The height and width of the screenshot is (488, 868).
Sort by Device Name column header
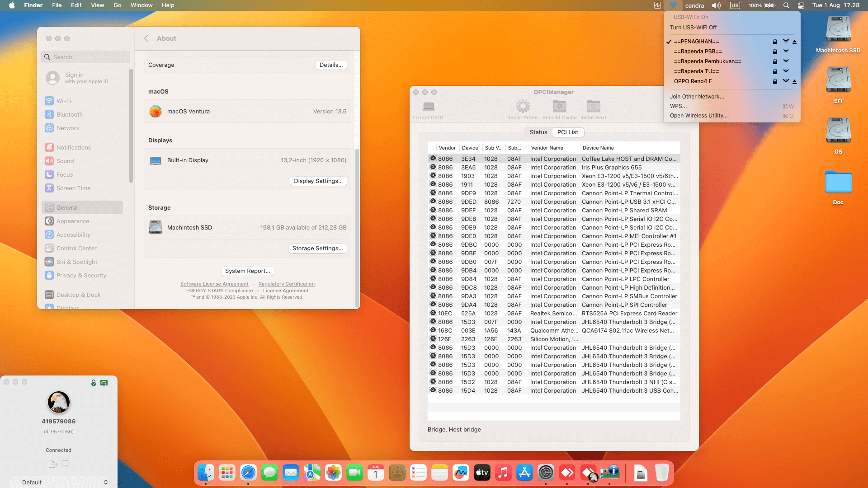click(630, 148)
